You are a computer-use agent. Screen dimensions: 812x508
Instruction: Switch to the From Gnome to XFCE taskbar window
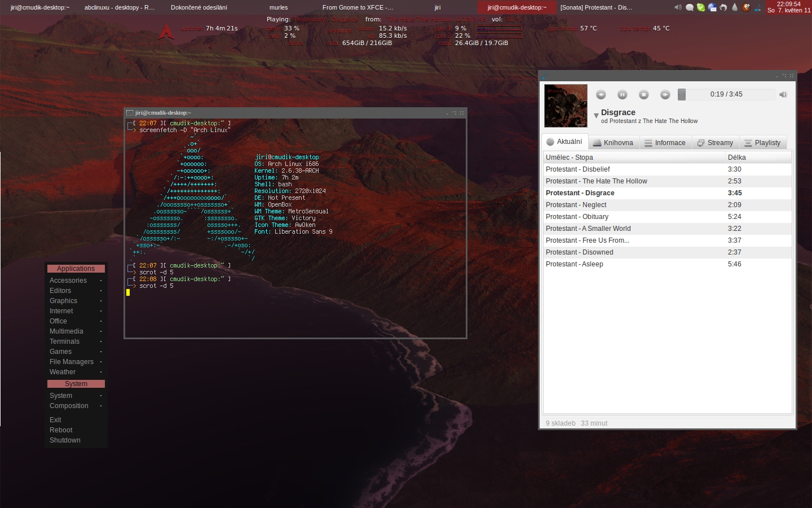358,7
